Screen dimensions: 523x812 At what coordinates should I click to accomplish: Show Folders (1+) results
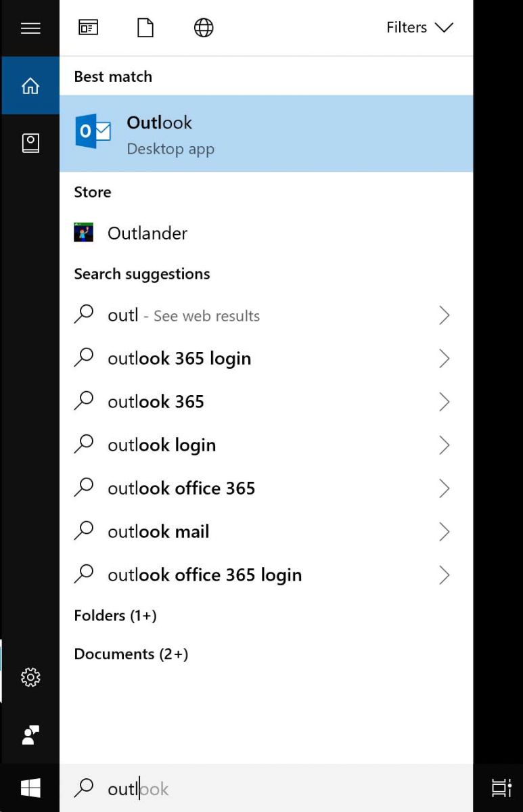pos(115,616)
